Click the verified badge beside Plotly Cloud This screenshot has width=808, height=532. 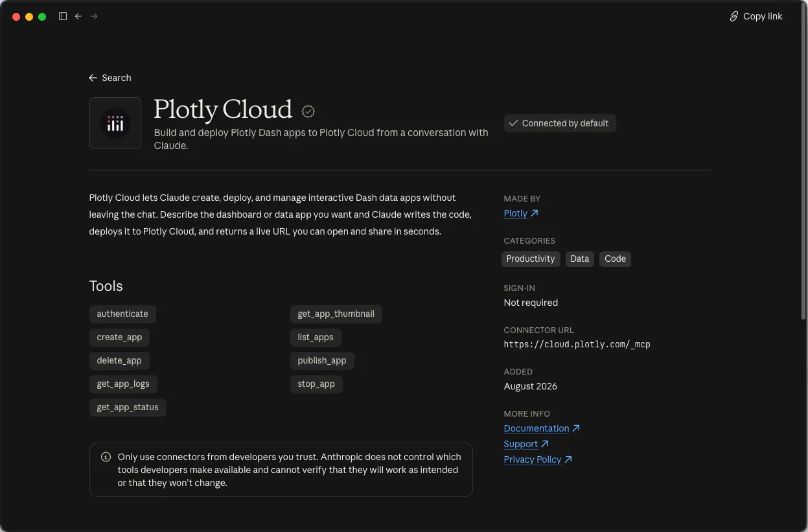tap(308, 111)
